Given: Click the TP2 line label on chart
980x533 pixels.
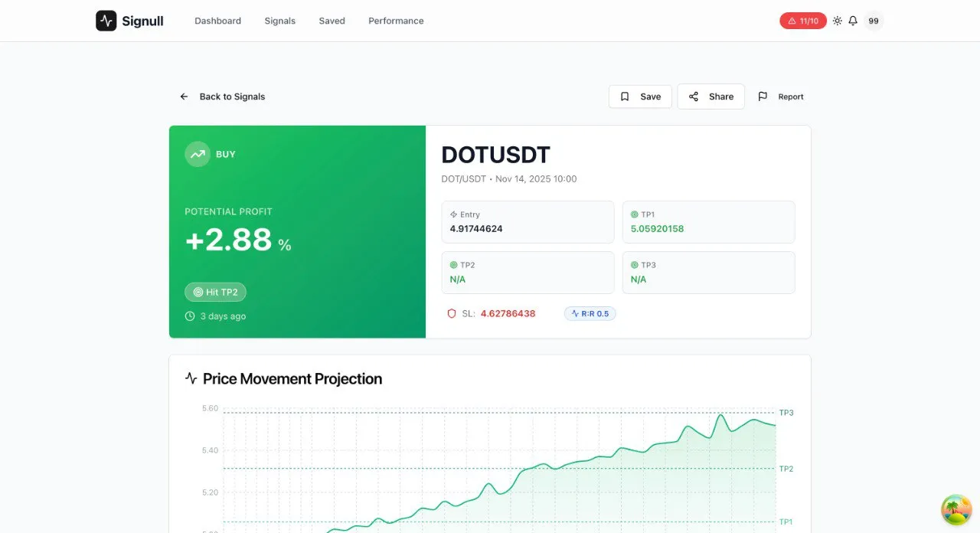Looking at the screenshot, I should point(786,469).
